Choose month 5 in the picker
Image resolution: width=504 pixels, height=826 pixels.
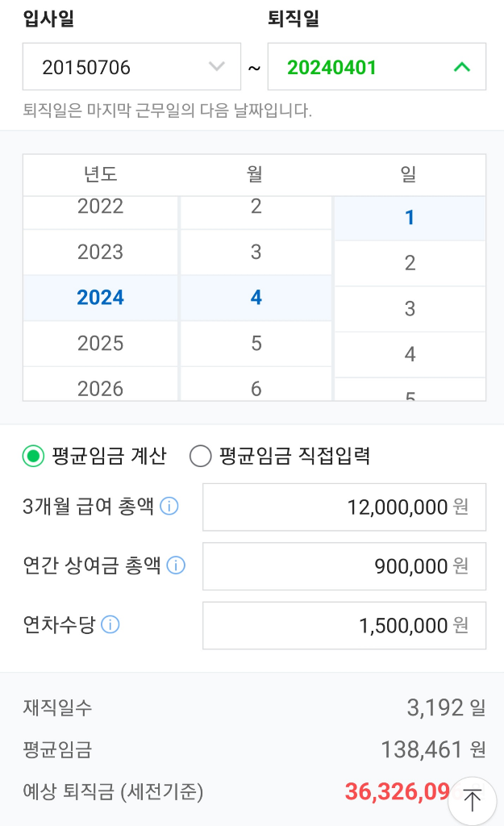pos(256,344)
